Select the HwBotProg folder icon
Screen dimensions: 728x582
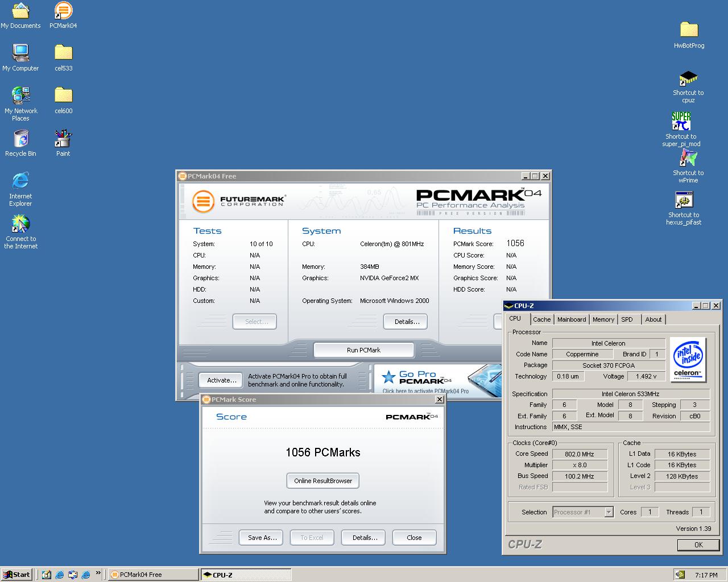[x=689, y=35]
